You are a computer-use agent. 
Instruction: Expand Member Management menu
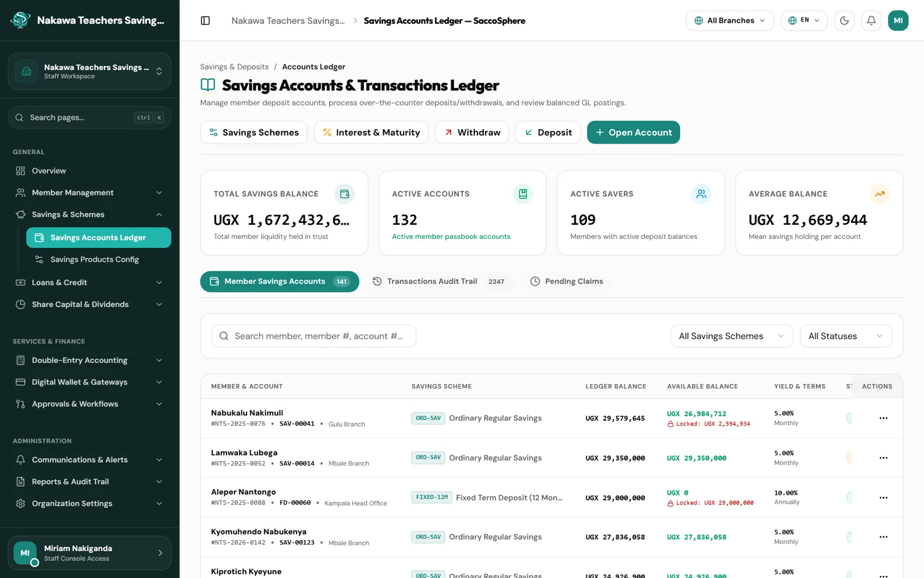(89, 193)
